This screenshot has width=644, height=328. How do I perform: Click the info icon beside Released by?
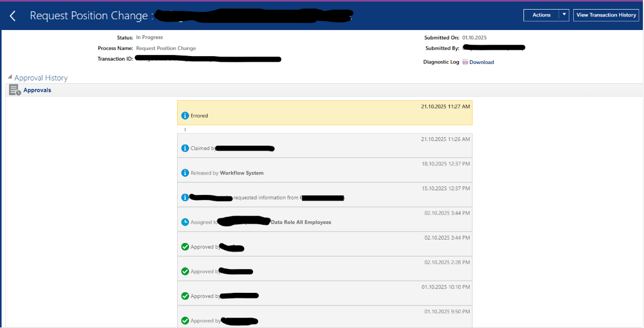(185, 173)
